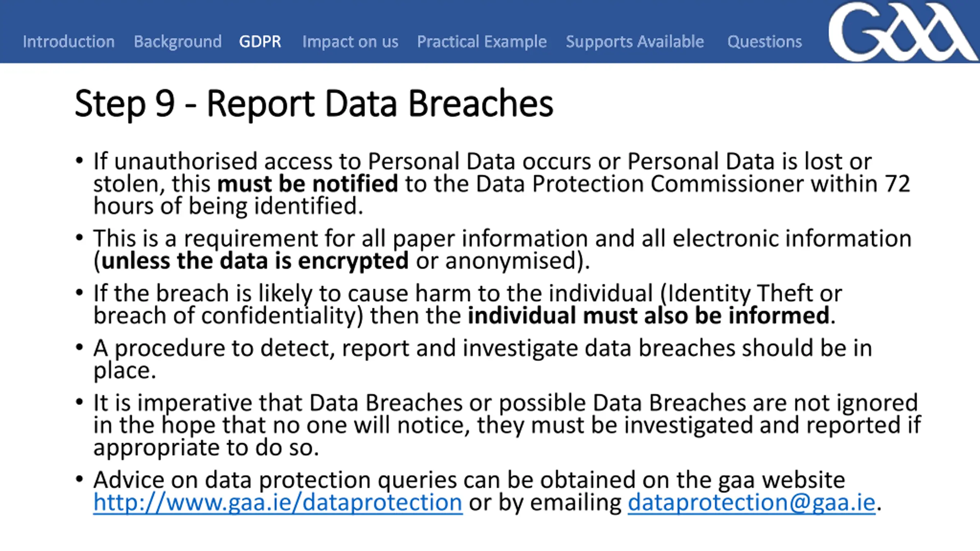Jump to Supports Available tab
Screen dimensions: 980x551
click(x=635, y=42)
